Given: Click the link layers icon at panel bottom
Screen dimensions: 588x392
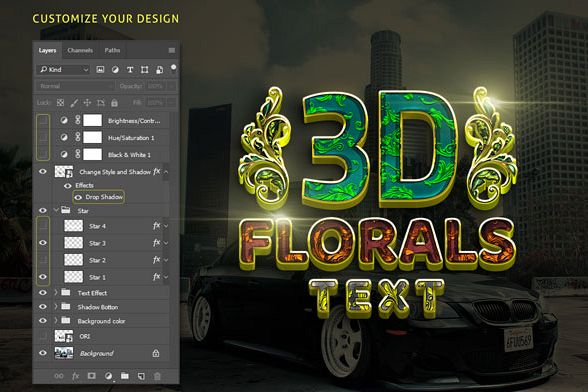Looking at the screenshot, I should [x=59, y=375].
